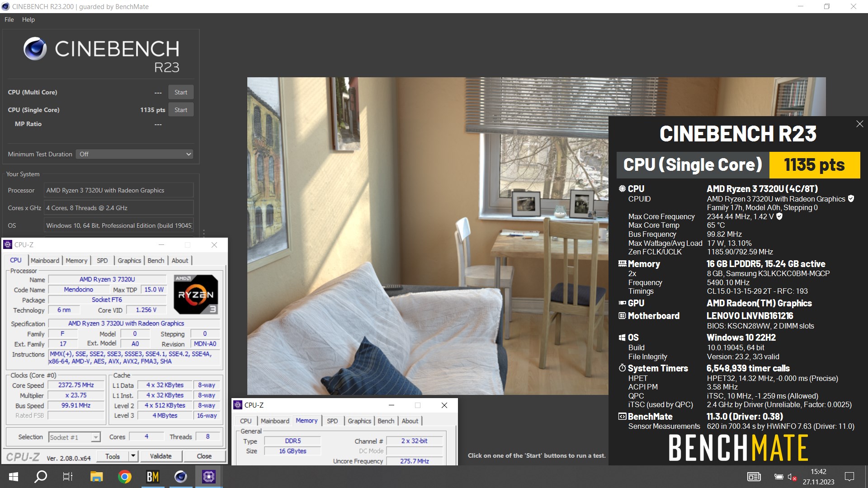This screenshot has width=868, height=488.
Task: Start the CPU (Single Core) test
Action: click(181, 110)
